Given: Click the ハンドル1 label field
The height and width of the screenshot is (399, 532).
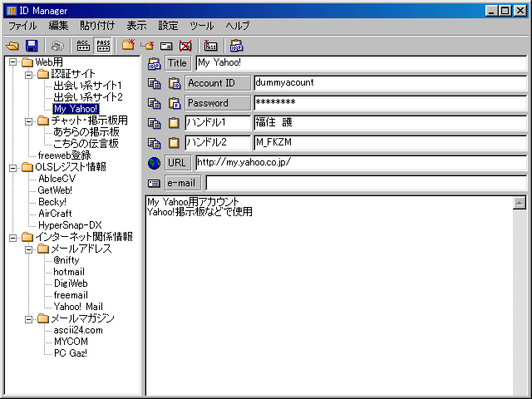Looking at the screenshot, I should (218, 123).
